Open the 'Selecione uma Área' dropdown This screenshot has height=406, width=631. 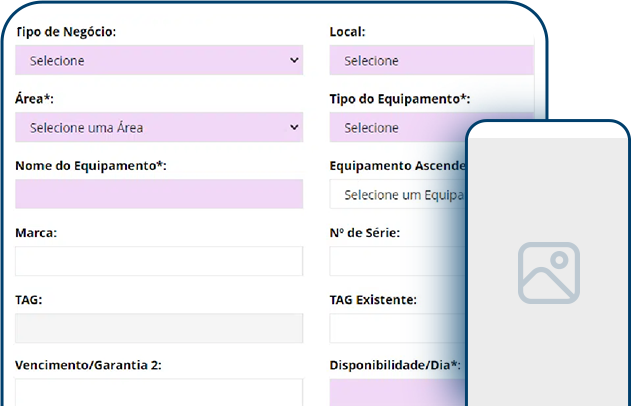click(x=159, y=128)
